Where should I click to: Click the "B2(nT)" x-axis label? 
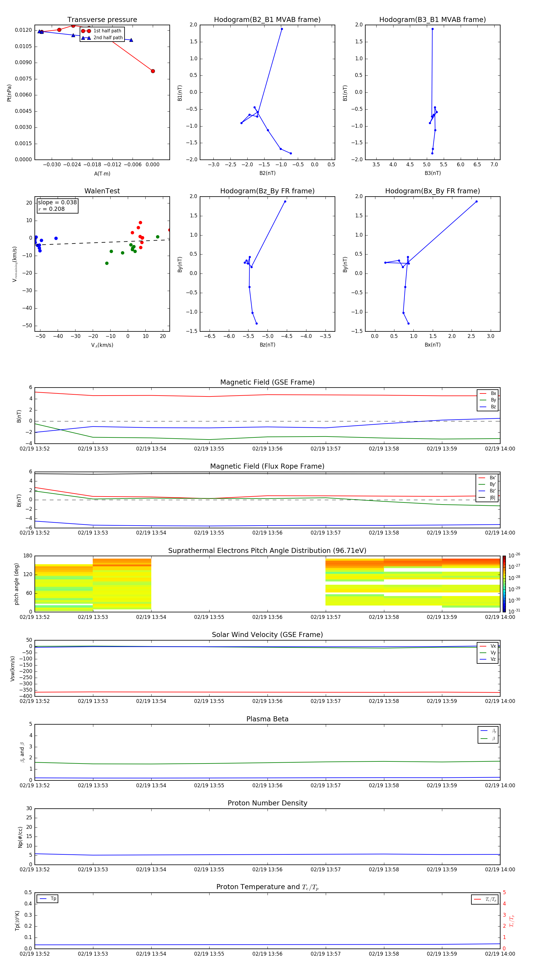pos(267,173)
